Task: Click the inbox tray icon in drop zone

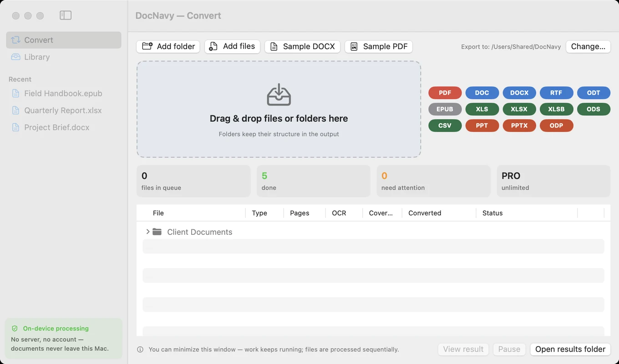Action: [x=279, y=95]
